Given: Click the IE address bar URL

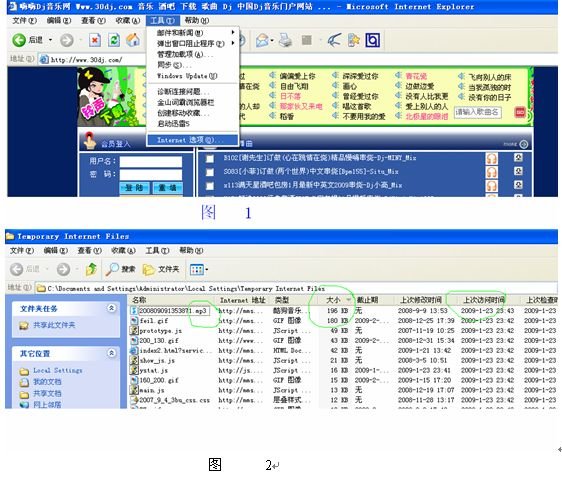Looking at the screenshot, I should [86, 60].
